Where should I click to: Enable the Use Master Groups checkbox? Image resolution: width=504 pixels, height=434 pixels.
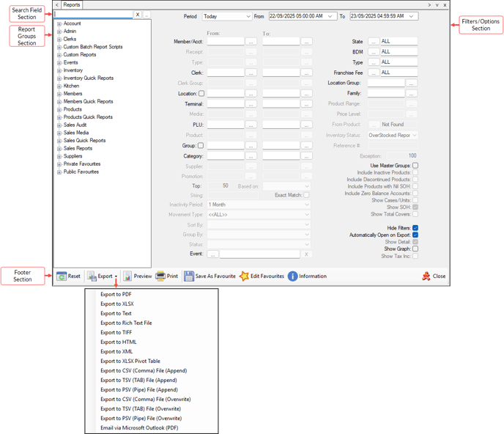415,166
